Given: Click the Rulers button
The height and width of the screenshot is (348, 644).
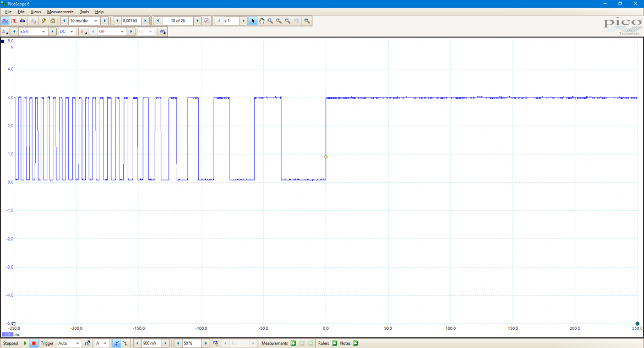Looking at the screenshot, I should [328, 343].
